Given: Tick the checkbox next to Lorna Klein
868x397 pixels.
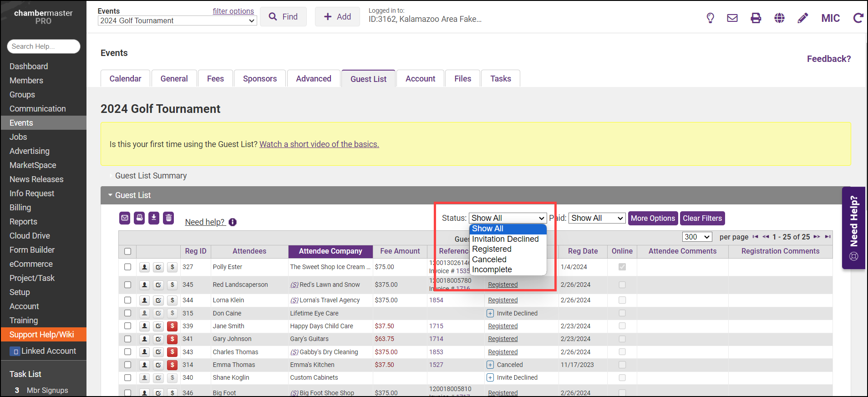Looking at the screenshot, I should (127, 300).
